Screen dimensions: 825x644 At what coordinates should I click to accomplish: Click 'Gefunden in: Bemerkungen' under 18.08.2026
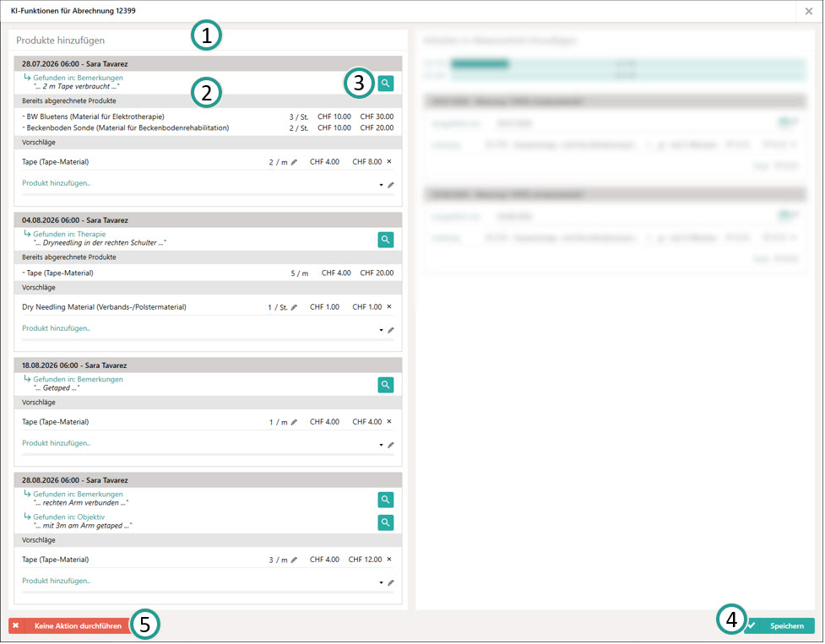tap(78, 380)
